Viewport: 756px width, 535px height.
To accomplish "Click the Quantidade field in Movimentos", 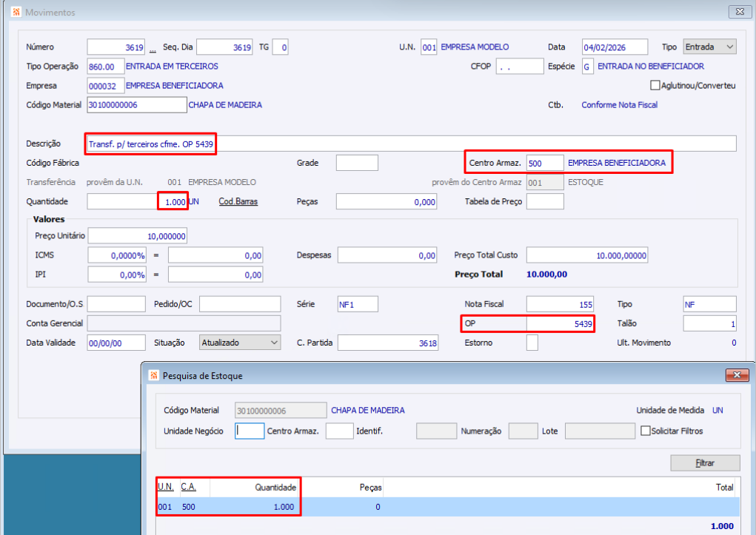I will [x=137, y=201].
